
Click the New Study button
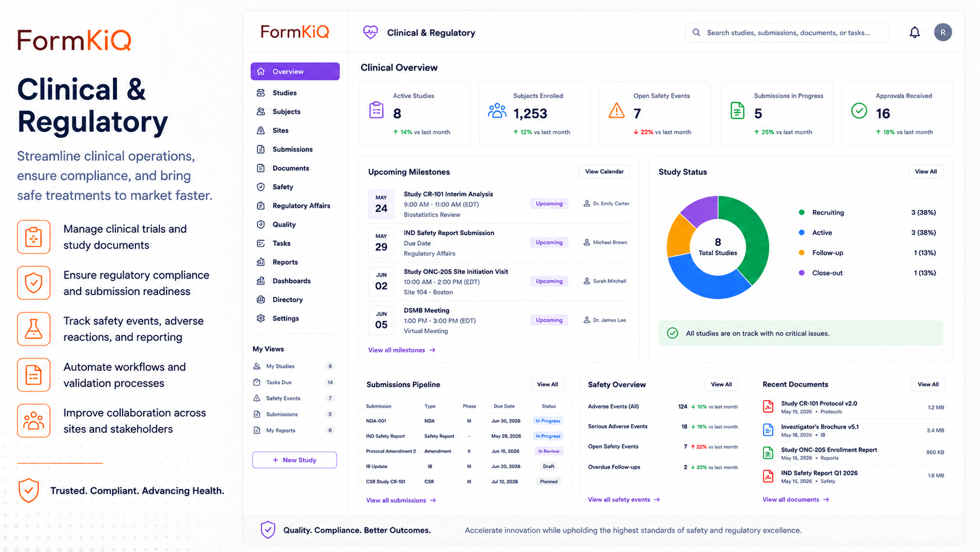point(294,460)
